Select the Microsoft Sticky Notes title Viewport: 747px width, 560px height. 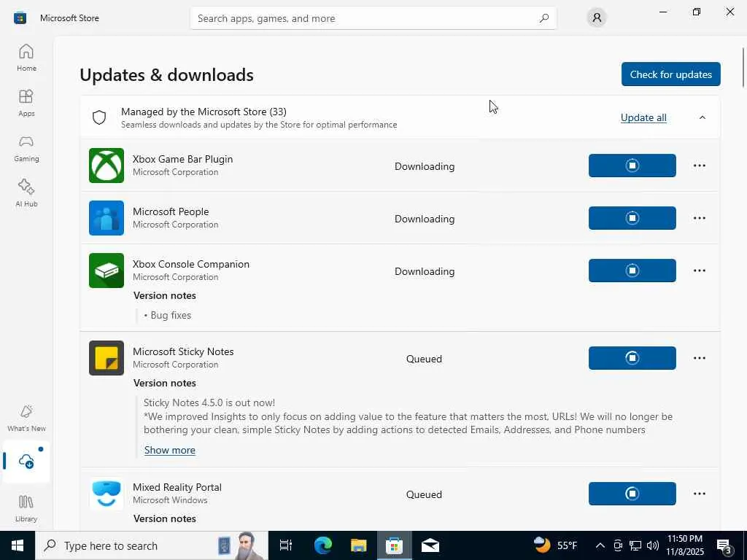183,351
